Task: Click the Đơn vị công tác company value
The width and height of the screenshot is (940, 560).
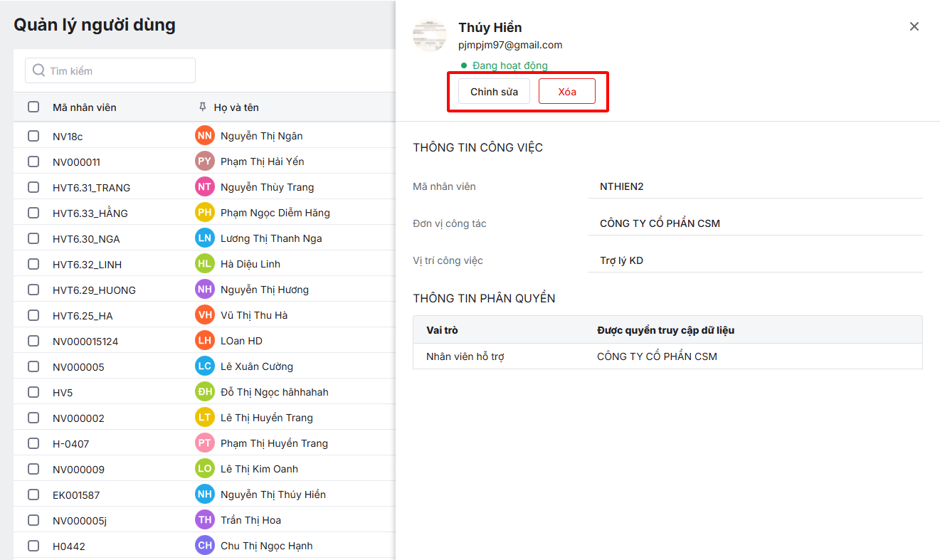Action: [660, 223]
